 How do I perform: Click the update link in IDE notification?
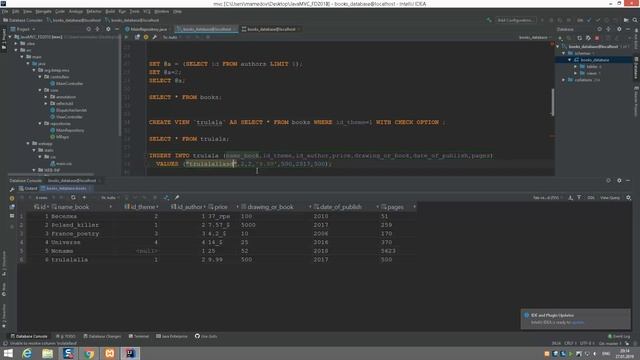coord(578,322)
